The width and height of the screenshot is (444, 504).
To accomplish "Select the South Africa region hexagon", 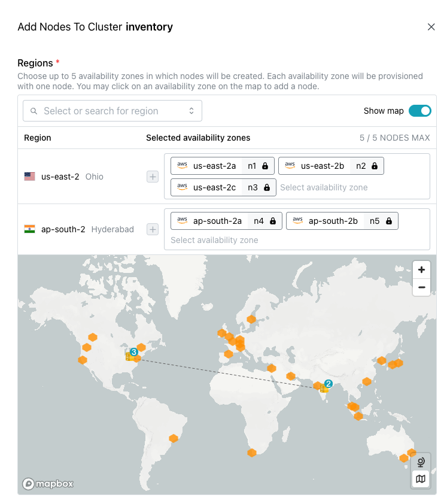I will point(252,453).
